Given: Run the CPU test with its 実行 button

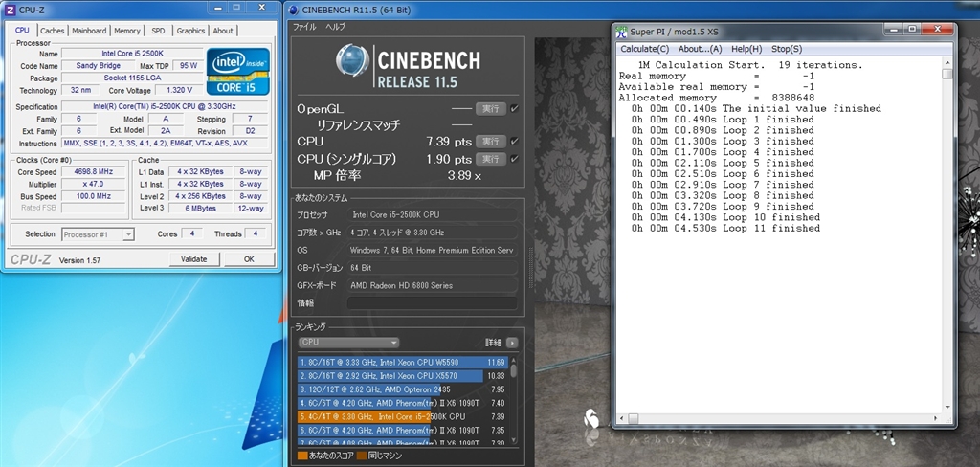Looking at the screenshot, I should pos(491,142).
